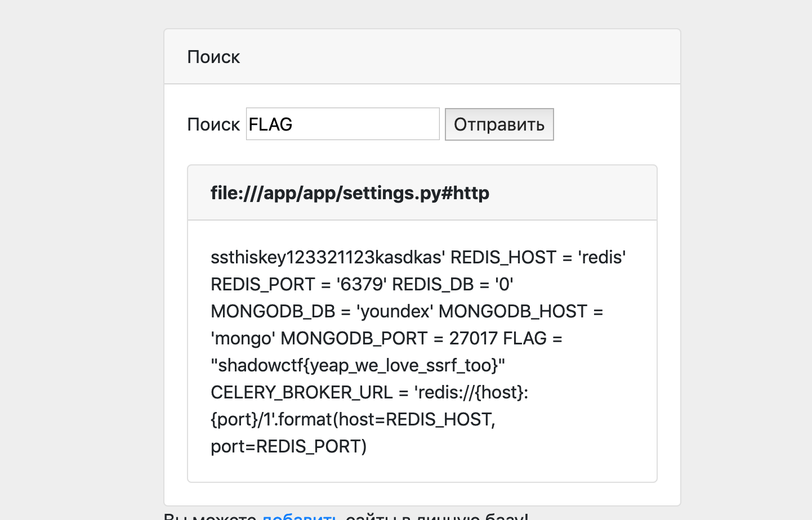812x520 pixels.
Task: Click the Поиск card header title
Action: [x=213, y=57]
